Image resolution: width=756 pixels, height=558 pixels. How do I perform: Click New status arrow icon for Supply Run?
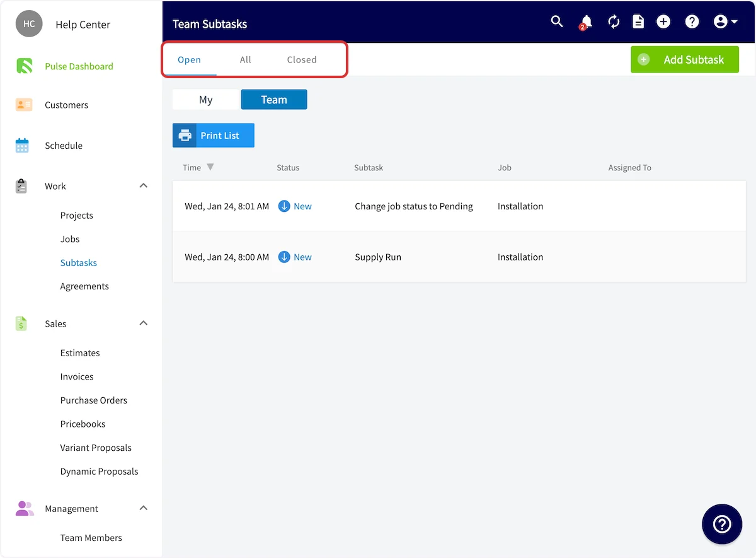point(284,257)
